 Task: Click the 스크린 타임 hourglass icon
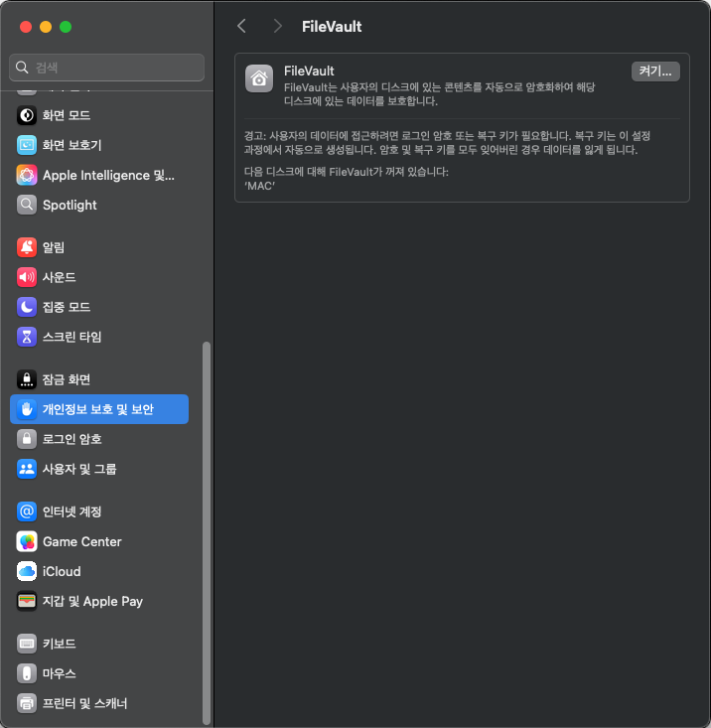[x=27, y=337]
